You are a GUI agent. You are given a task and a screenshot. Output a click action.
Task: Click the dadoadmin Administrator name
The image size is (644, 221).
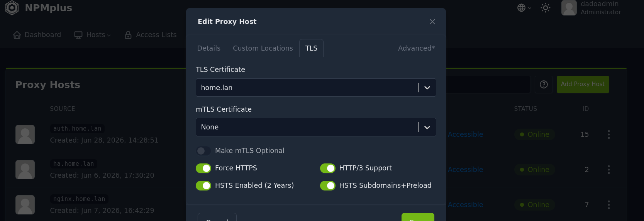(601, 8)
